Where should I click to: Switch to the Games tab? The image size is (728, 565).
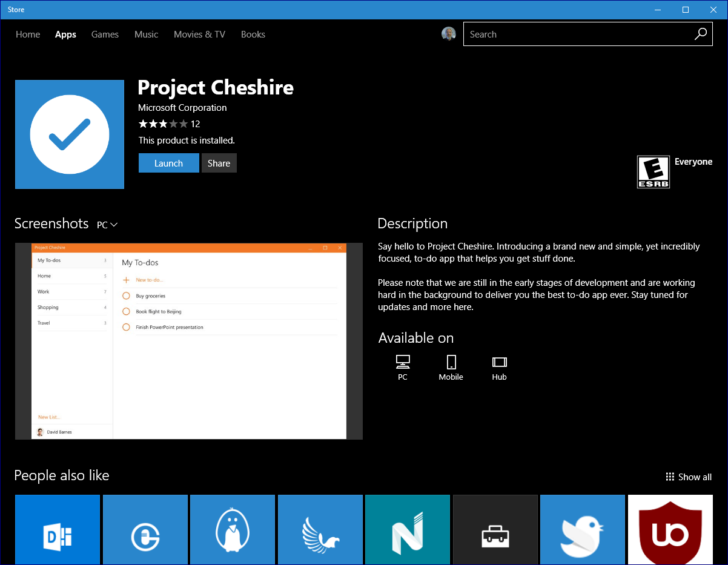point(105,35)
